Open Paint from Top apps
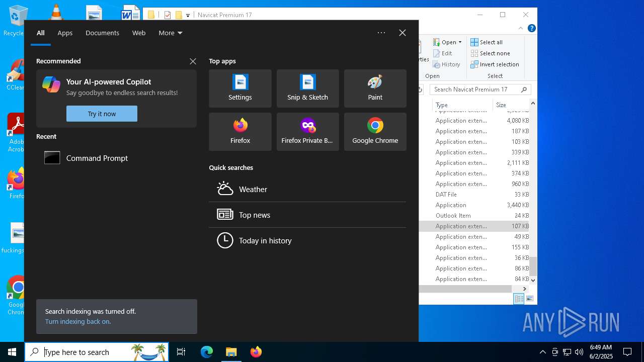 click(375, 88)
